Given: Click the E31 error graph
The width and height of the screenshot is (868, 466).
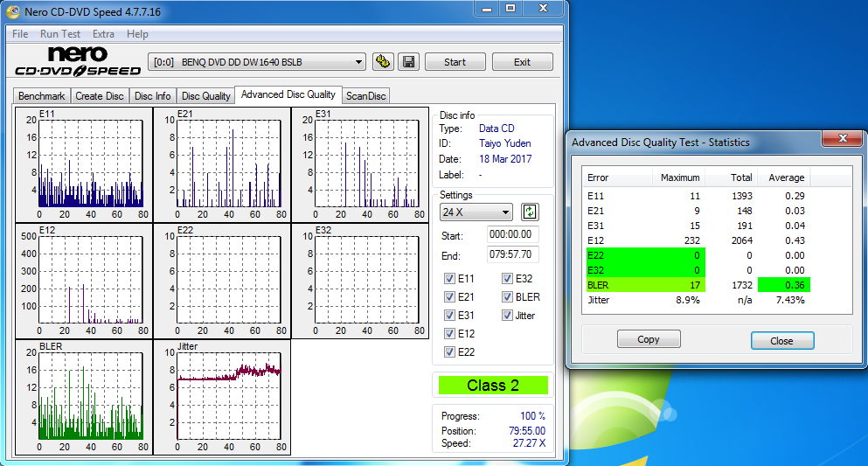Looking at the screenshot, I should click(360, 165).
